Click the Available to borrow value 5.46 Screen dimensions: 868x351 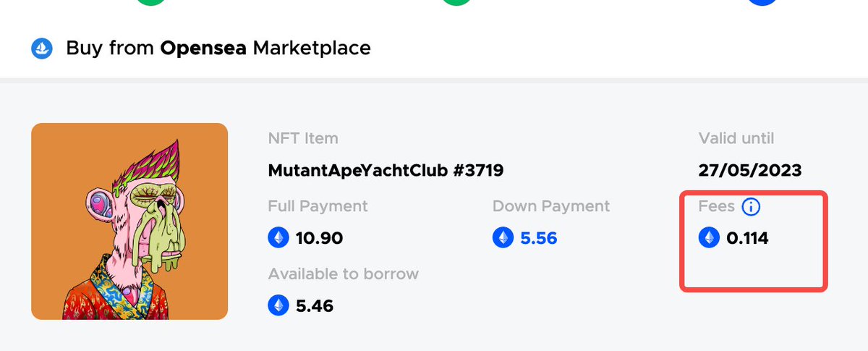[315, 306]
